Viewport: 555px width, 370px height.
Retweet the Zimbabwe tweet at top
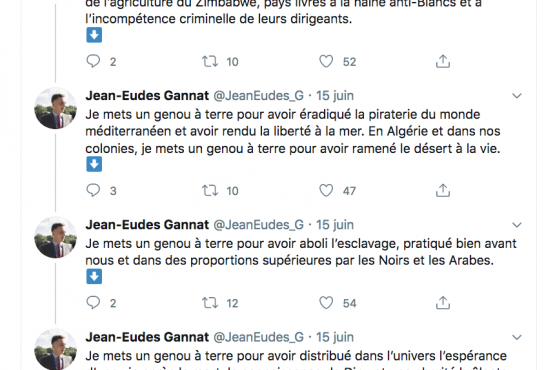click(x=210, y=61)
